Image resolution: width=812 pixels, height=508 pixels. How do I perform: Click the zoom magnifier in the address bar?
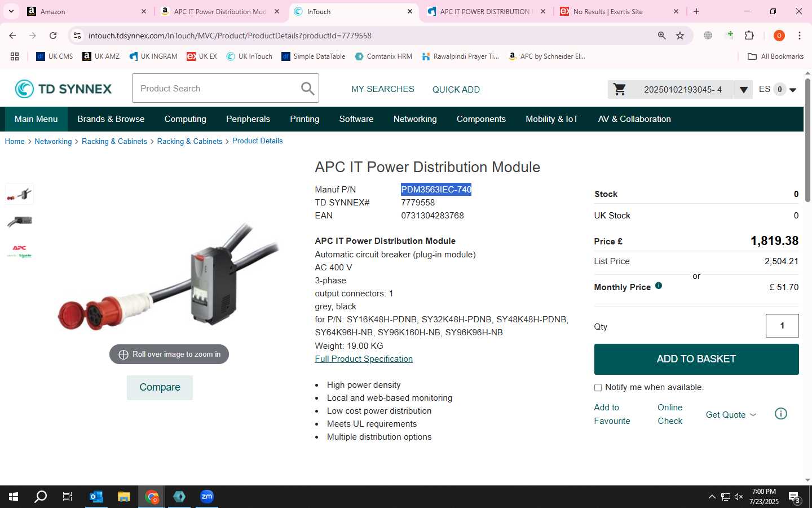point(662,36)
